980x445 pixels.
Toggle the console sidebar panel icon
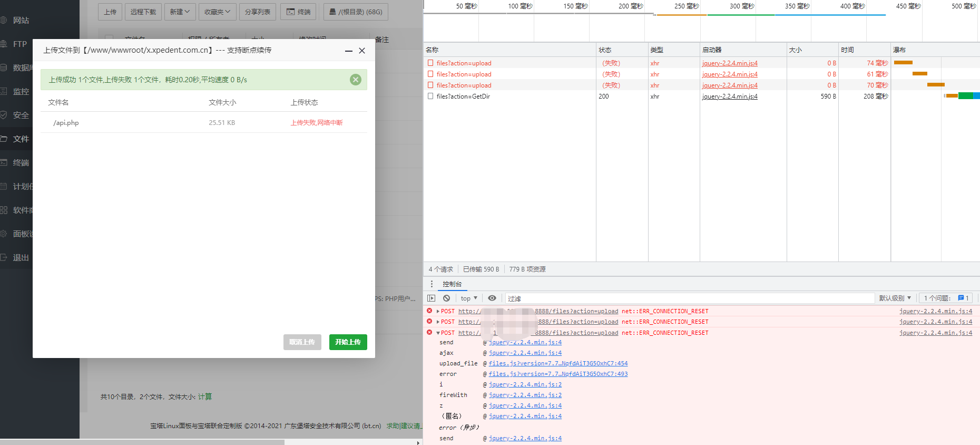point(432,298)
